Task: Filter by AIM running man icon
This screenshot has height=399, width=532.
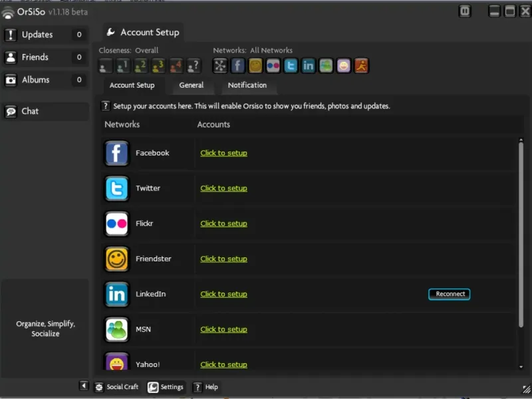Action: 361,66
